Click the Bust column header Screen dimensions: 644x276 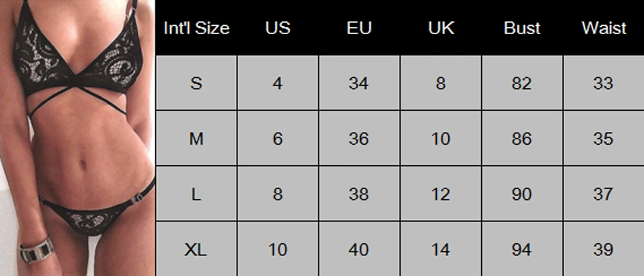522,28
